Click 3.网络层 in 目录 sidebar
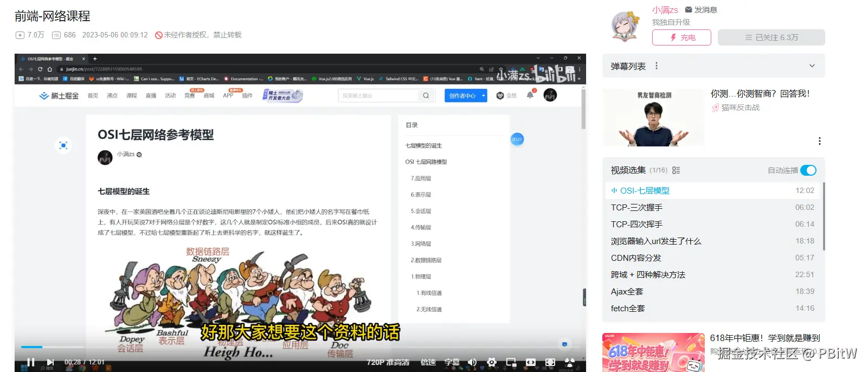 coord(421,244)
